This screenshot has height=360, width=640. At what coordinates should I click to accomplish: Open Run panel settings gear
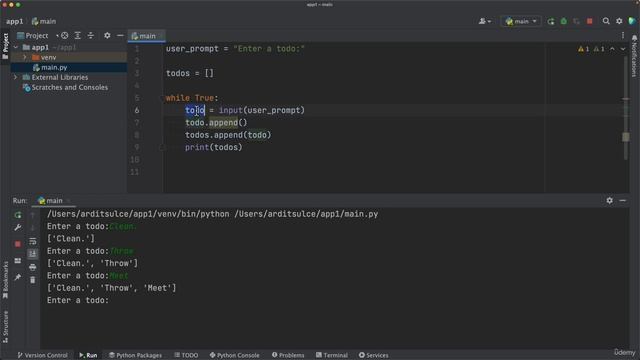609,200
